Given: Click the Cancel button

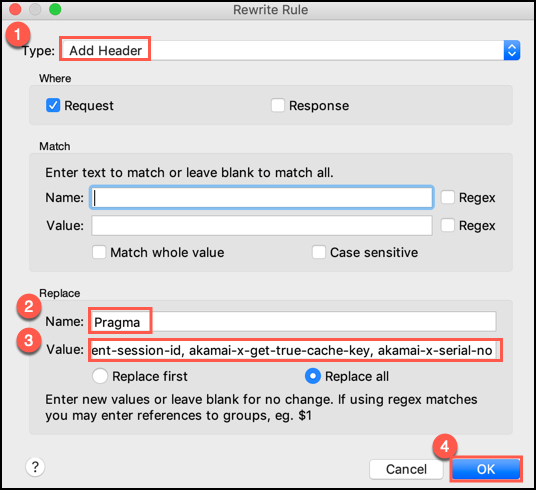Looking at the screenshot, I should [406, 469].
